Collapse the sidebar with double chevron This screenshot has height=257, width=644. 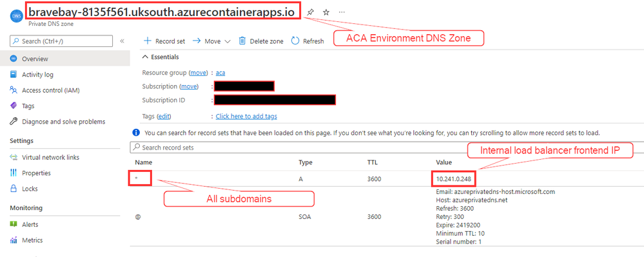point(122,41)
